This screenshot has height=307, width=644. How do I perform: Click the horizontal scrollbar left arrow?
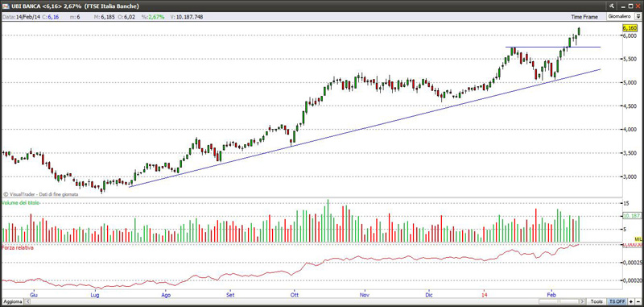click(28, 301)
